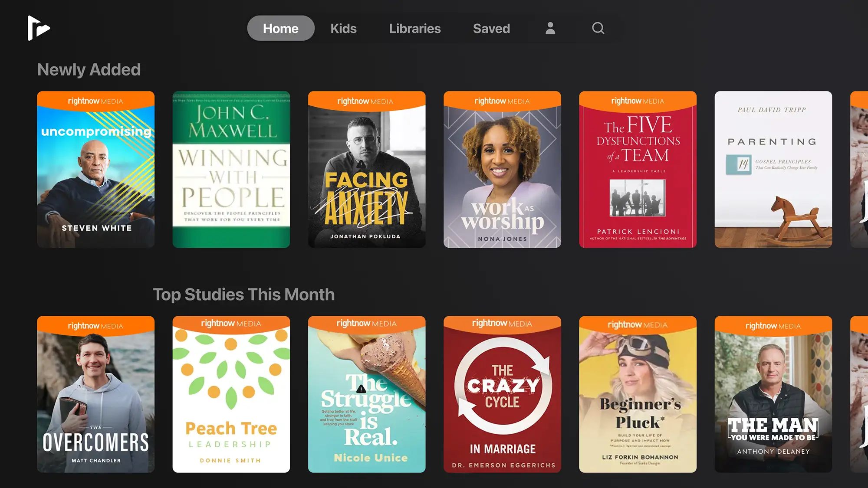Click the Newly Added section heading

89,69
